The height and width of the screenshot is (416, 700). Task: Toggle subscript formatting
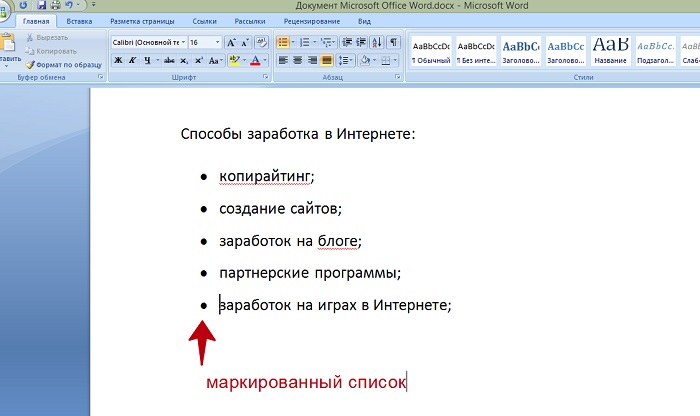coord(184,60)
